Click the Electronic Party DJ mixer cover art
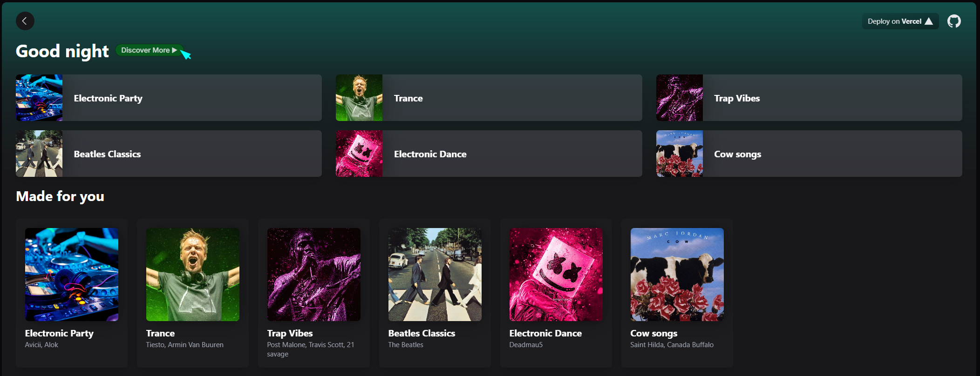The image size is (980, 376). tap(72, 275)
